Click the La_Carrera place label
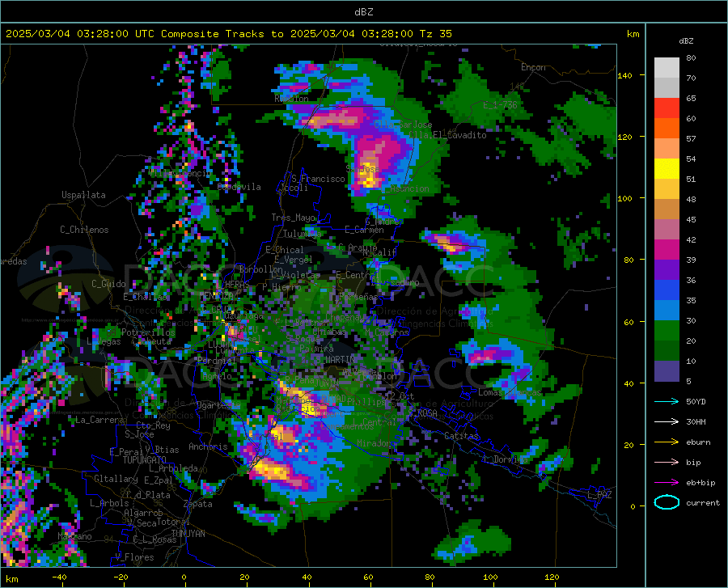 (99, 420)
